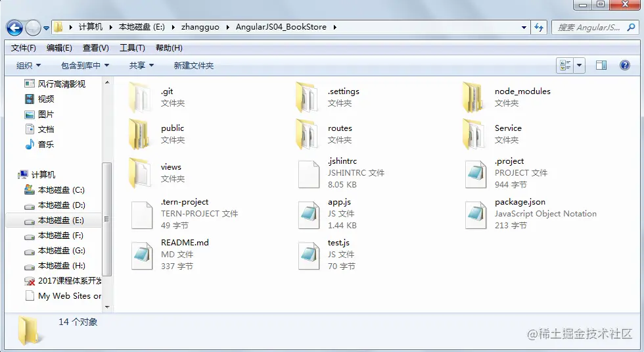644x352 pixels.
Task: Select the 2017课程体系开发 network drive
Action: pyautogui.click(x=62, y=281)
